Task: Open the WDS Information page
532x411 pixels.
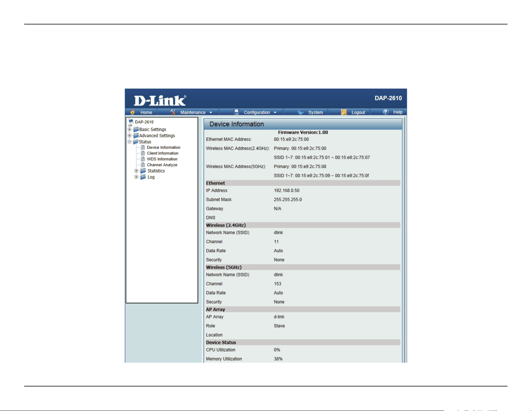Action: pyautogui.click(x=162, y=159)
